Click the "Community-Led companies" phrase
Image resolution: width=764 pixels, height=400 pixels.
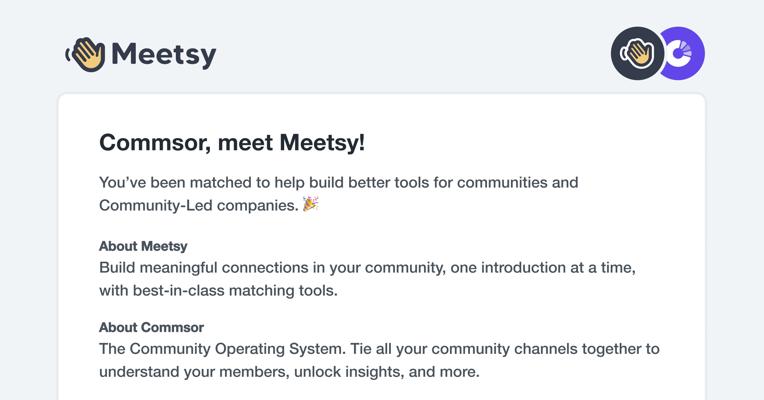tap(197, 205)
